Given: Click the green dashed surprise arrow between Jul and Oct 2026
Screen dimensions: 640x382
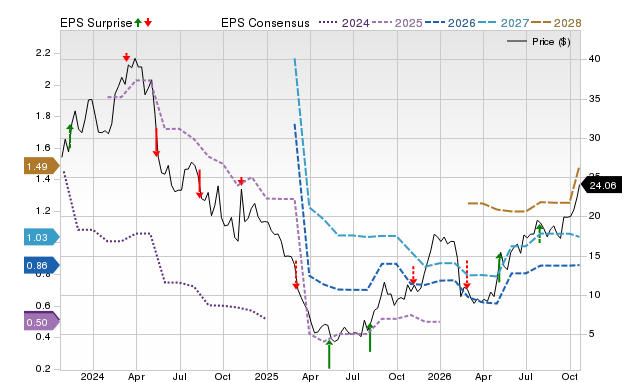Looking at the screenshot, I should point(540,233).
